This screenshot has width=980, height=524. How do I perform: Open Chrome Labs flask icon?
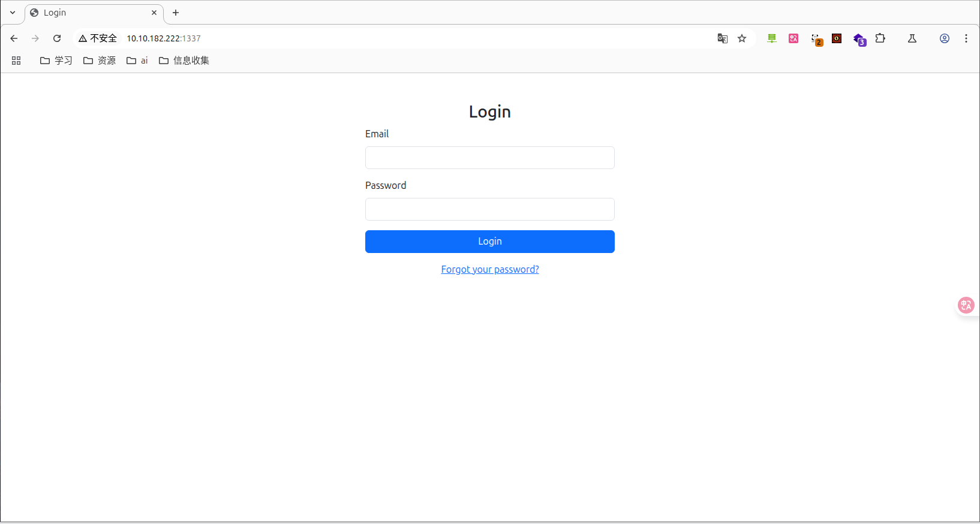(x=912, y=38)
